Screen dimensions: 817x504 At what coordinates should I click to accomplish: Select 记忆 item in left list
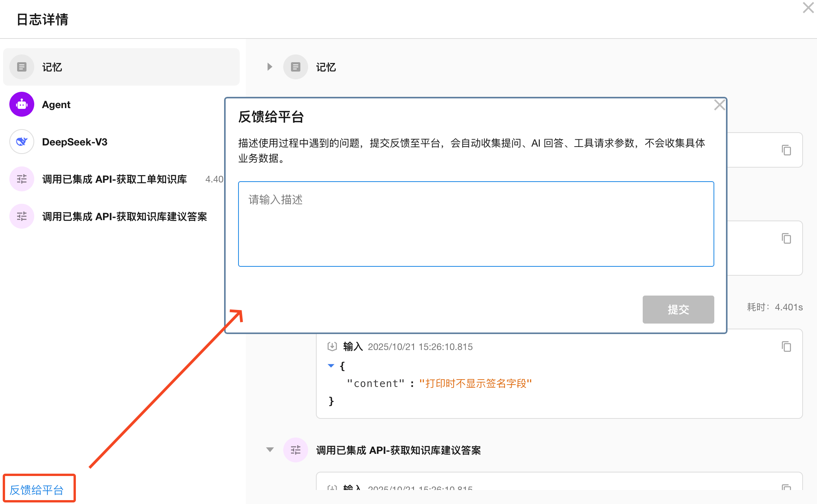pos(52,67)
